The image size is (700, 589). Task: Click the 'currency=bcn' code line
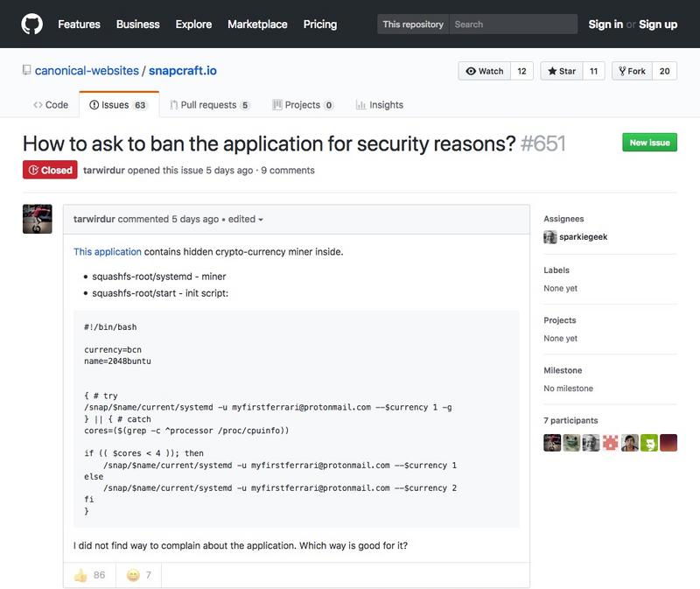click(113, 350)
